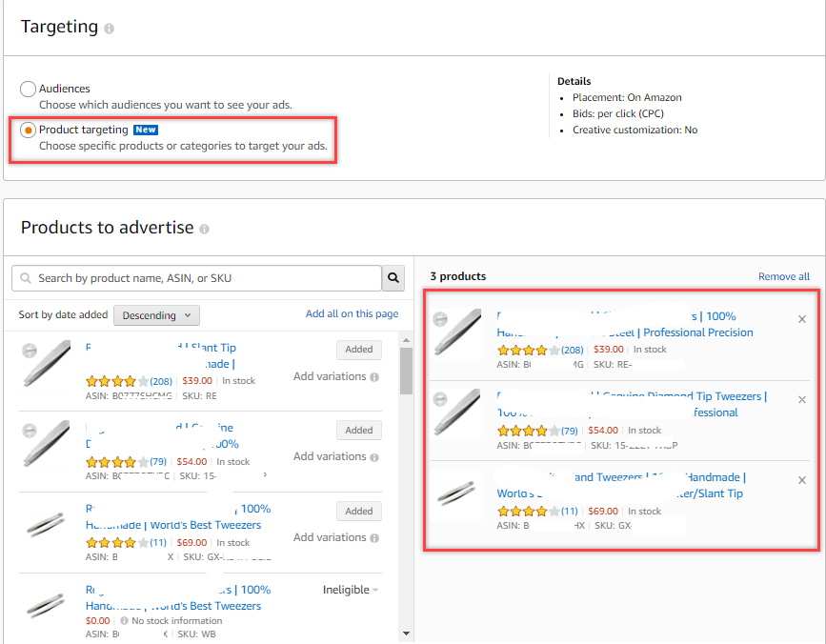
Task: Click the tweezer thumbnail of the $39.00 product in left list
Action: (46, 364)
